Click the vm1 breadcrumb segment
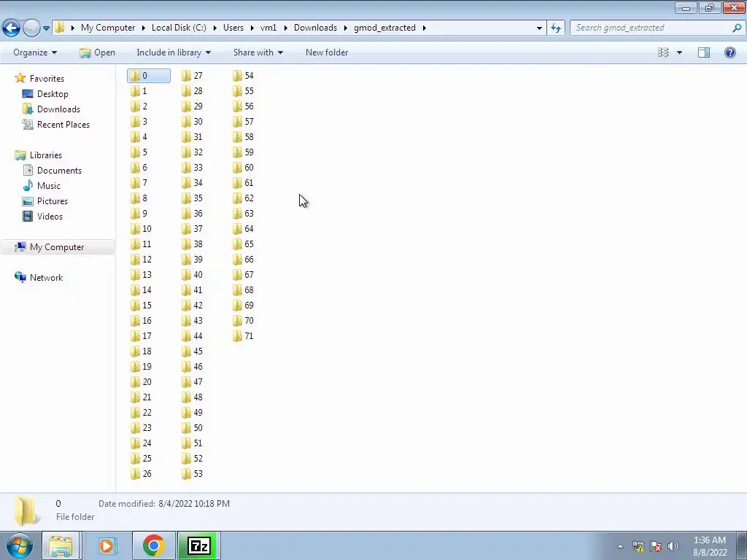Viewport: 747px width, 560px height. point(268,28)
